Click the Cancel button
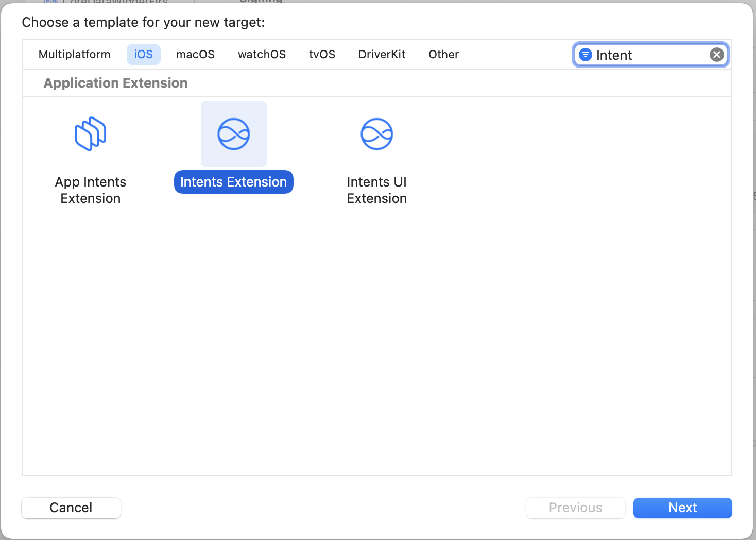756x540 pixels. 71,508
